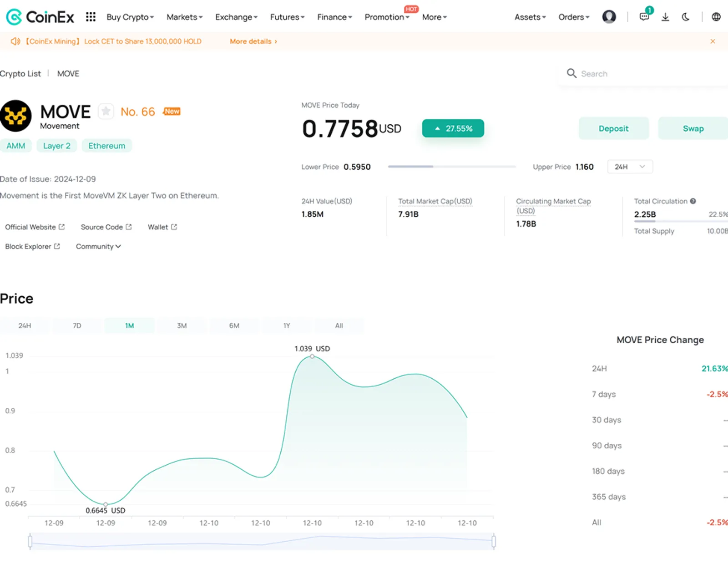The height and width of the screenshot is (569, 728).
Task: Select the 24H chart tab
Action: coord(25,325)
